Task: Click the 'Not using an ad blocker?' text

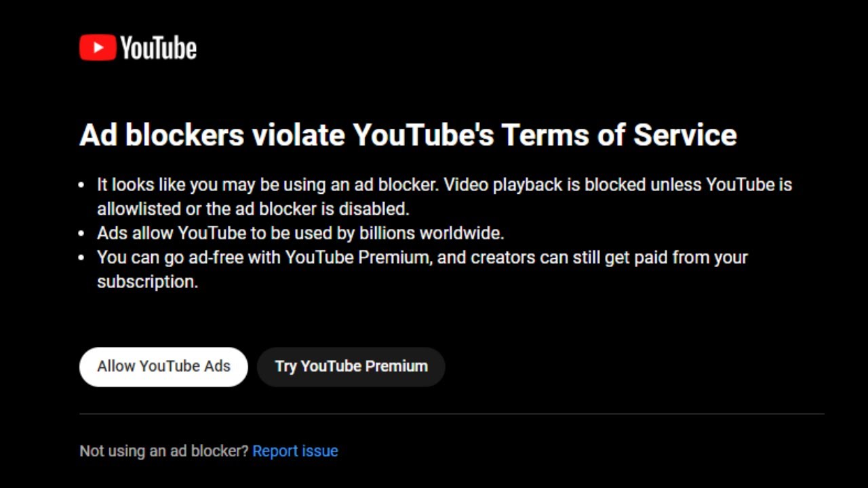Action: 164,451
